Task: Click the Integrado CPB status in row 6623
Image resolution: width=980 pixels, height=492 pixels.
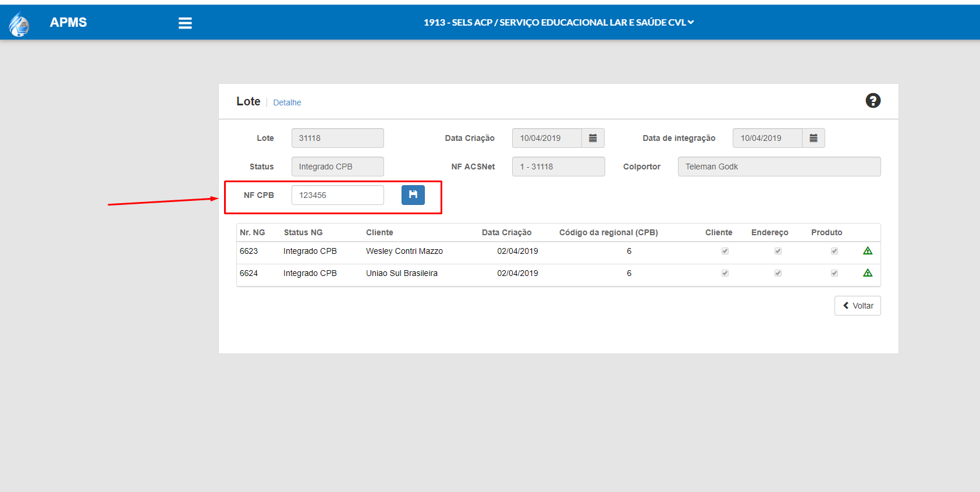Action: pyautogui.click(x=310, y=251)
